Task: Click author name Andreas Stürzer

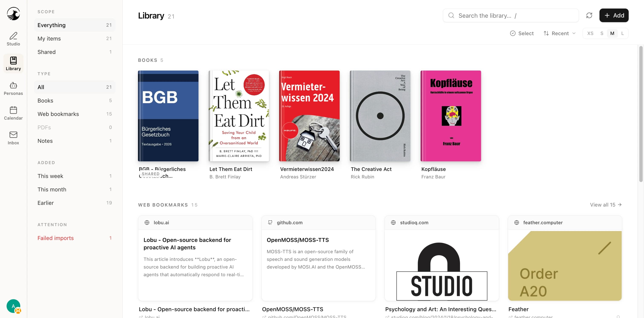Action: [x=298, y=177]
